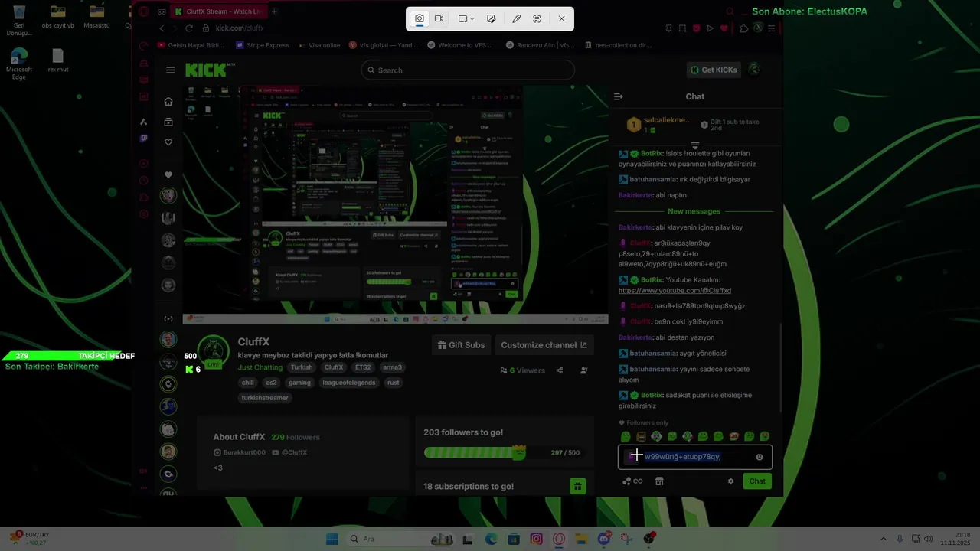This screenshot has width=980, height=551.
Task: Click the Home icon in Kick sidebar
Action: coord(168,101)
